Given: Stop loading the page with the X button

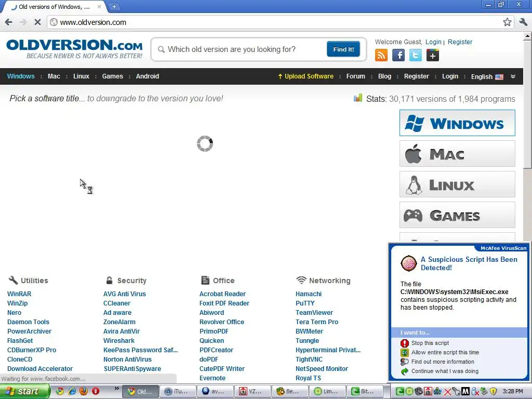Looking at the screenshot, I should (x=37, y=22).
